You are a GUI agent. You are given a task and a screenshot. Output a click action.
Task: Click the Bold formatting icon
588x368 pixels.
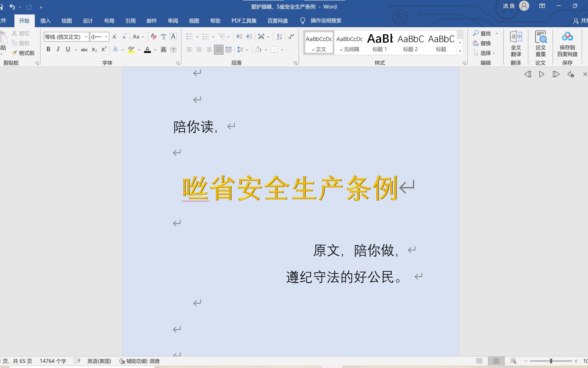click(48, 50)
